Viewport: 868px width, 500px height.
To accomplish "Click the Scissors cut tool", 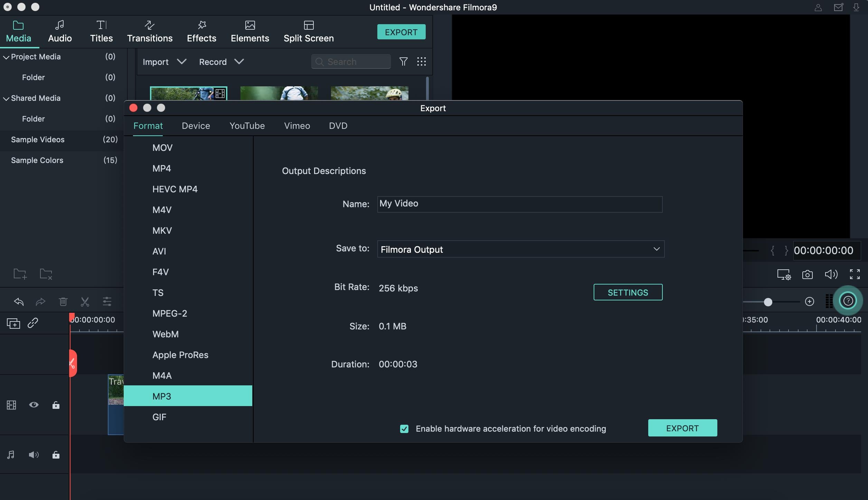I will coord(85,301).
